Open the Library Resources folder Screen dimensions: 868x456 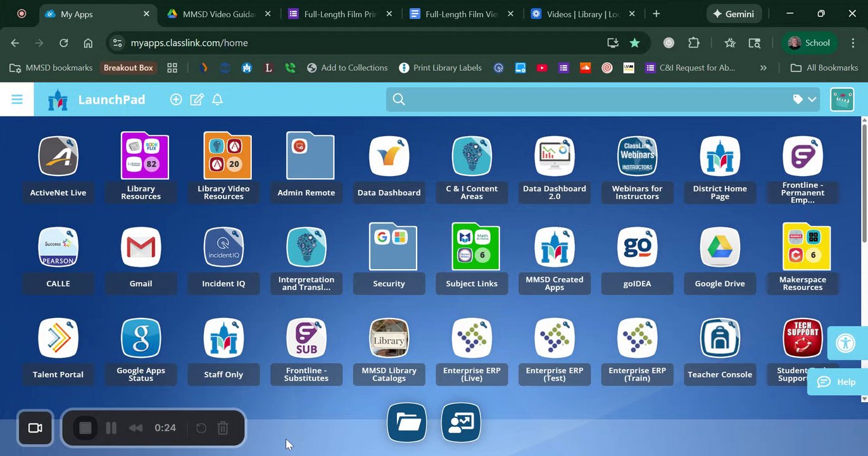tap(145, 156)
